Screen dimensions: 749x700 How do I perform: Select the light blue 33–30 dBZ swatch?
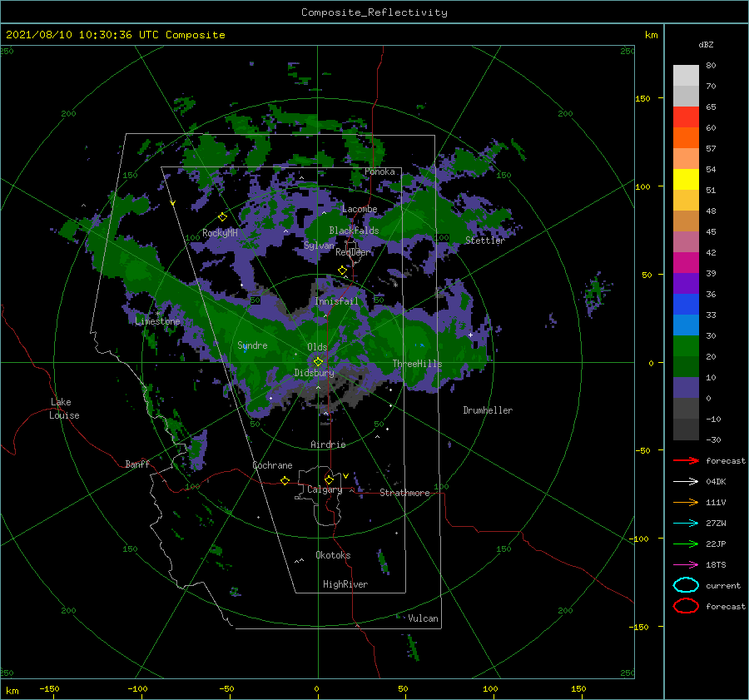point(686,325)
